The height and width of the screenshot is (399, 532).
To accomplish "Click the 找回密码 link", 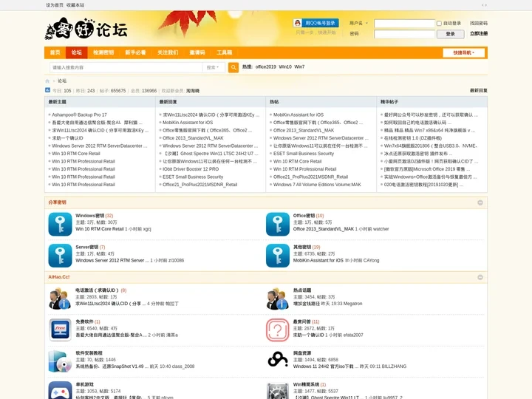I will click(479, 24).
